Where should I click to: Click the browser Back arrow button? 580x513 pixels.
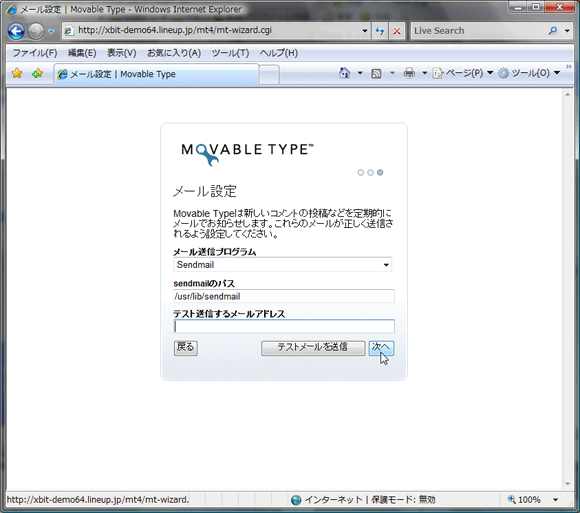(16, 31)
